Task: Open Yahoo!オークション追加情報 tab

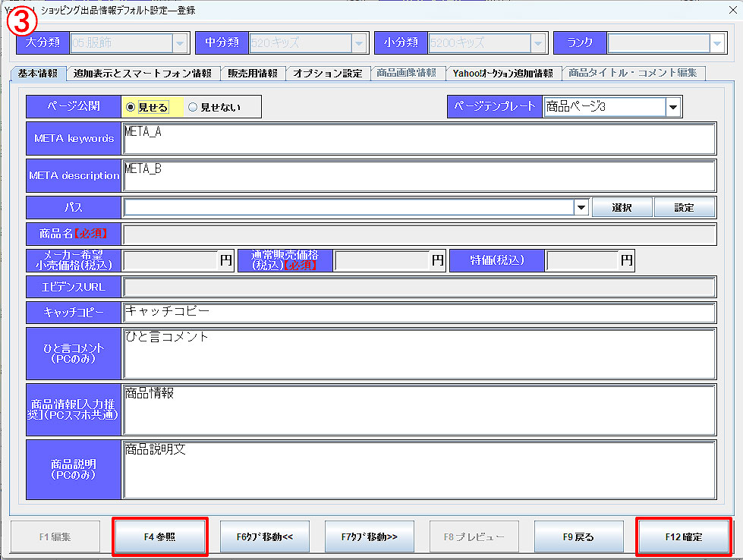Action: tap(502, 74)
